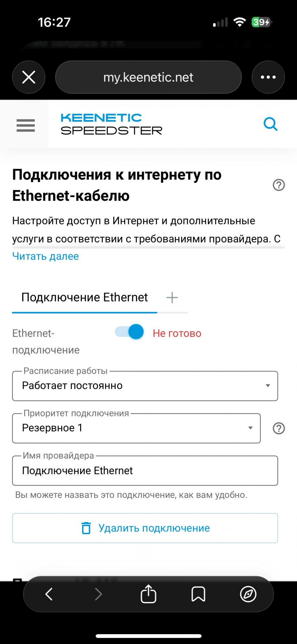297x644 pixels.
Task: Tap the compass icon in bottom bar
Action: pyautogui.click(x=248, y=594)
